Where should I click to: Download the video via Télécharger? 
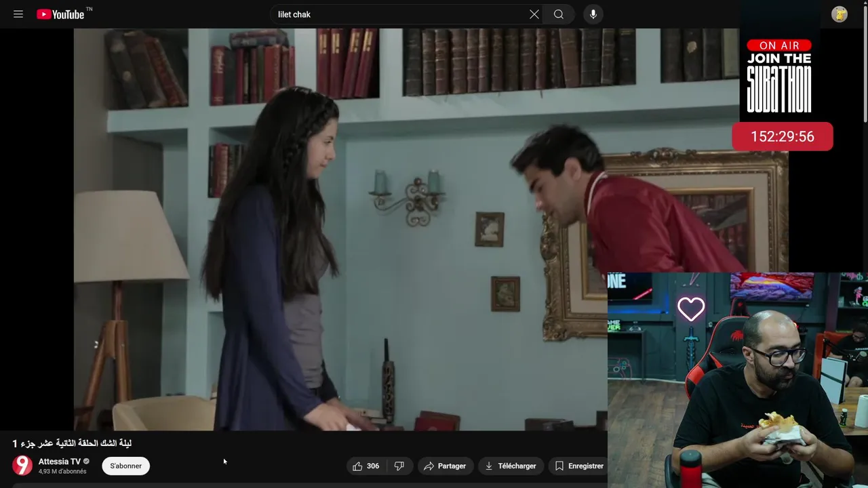tap(511, 466)
